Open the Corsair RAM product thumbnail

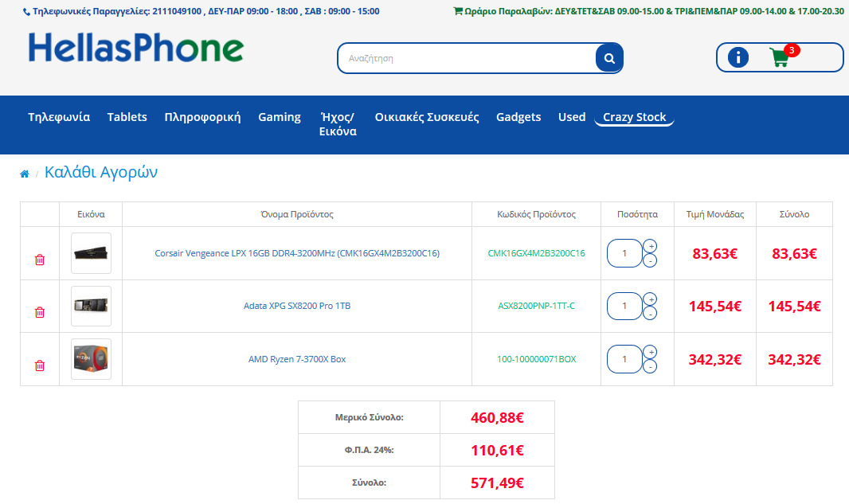point(91,253)
